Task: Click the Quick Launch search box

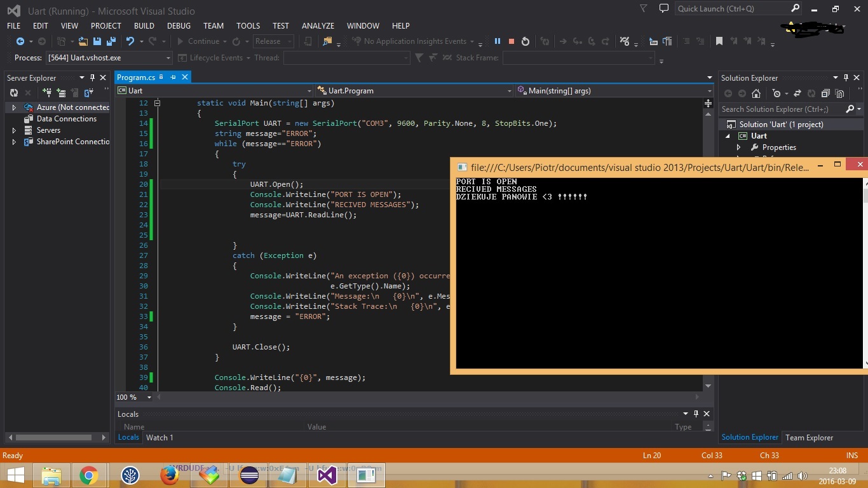Action: point(732,9)
